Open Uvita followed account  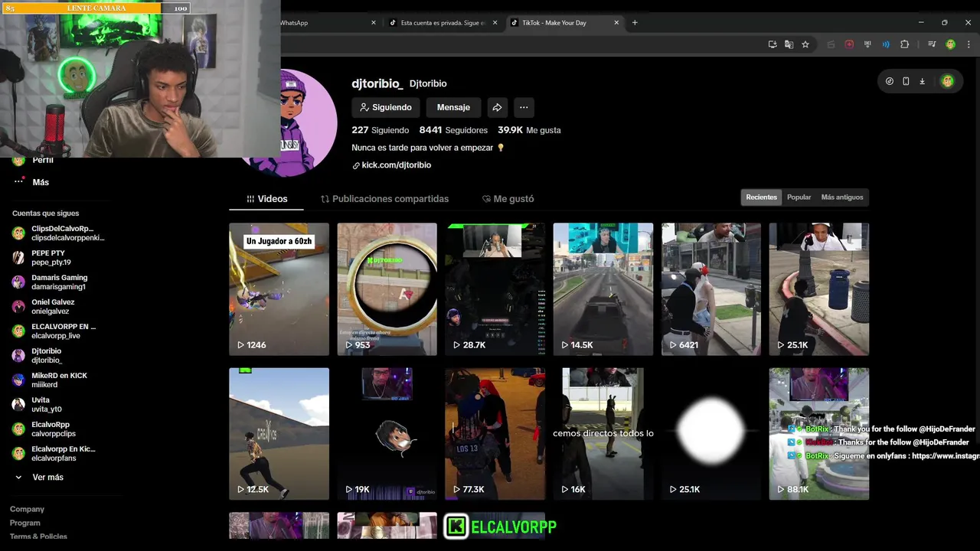(38, 405)
